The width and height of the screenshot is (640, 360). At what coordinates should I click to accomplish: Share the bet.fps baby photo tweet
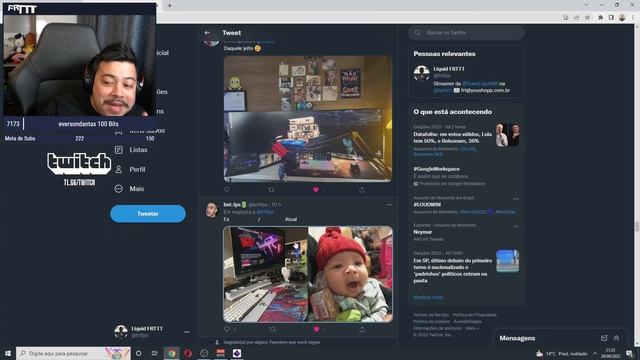(x=362, y=329)
